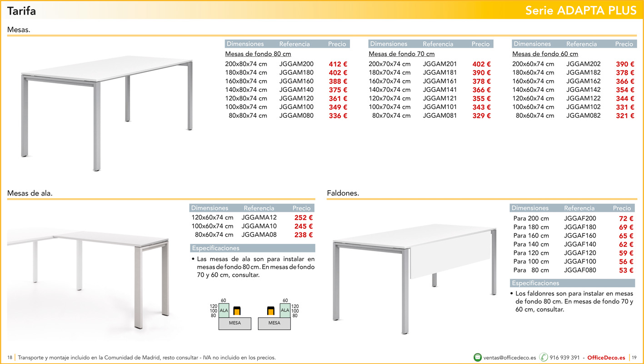
Task: Click the green email envelope icon
Action: 478,357
